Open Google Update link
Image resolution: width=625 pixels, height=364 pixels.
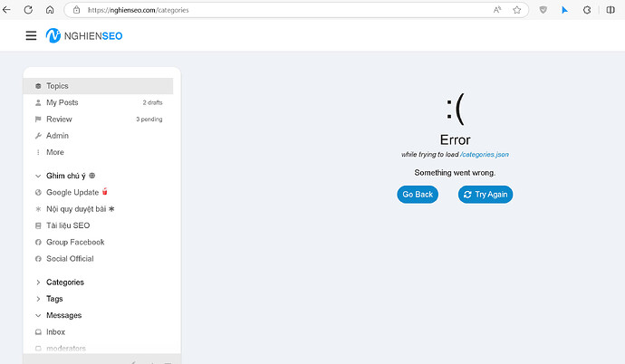(72, 192)
